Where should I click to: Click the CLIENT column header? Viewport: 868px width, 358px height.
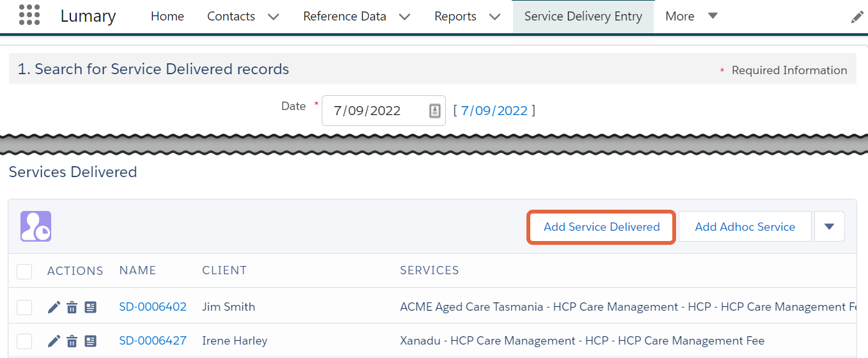tap(225, 270)
